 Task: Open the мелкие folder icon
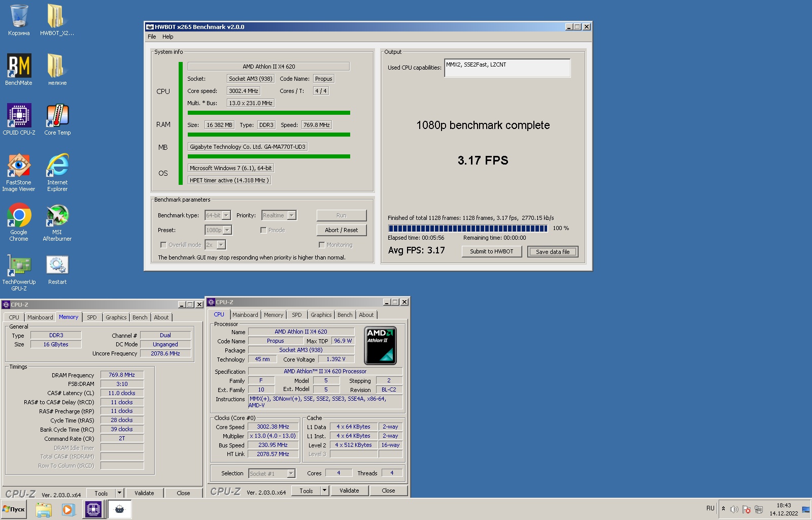(57, 70)
